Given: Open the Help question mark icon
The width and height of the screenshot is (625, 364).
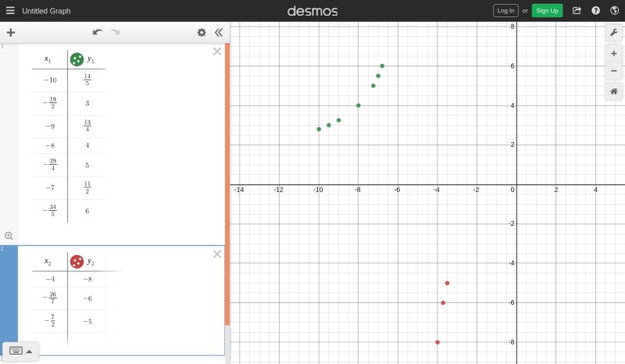Looking at the screenshot, I should [x=595, y=11].
